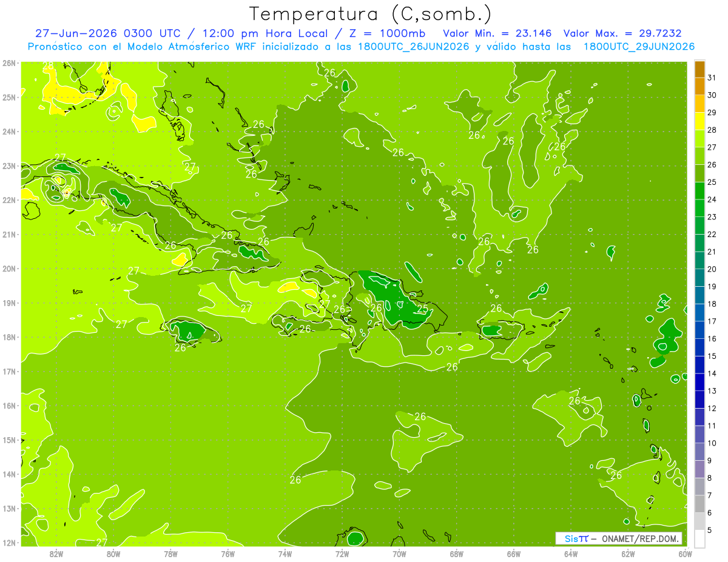Click the contour label 25 over Hispaniola
The height and width of the screenshot is (562, 728).
422,309
